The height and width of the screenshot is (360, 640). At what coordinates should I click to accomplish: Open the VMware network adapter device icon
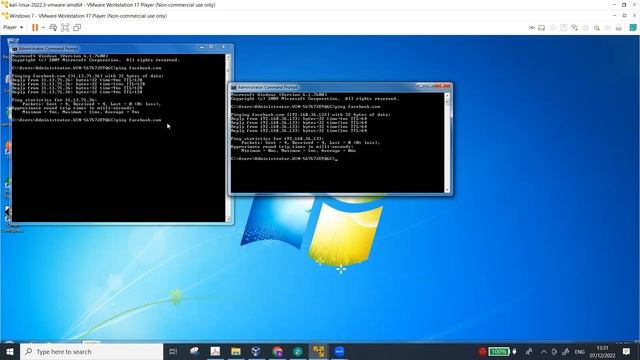click(x=575, y=28)
